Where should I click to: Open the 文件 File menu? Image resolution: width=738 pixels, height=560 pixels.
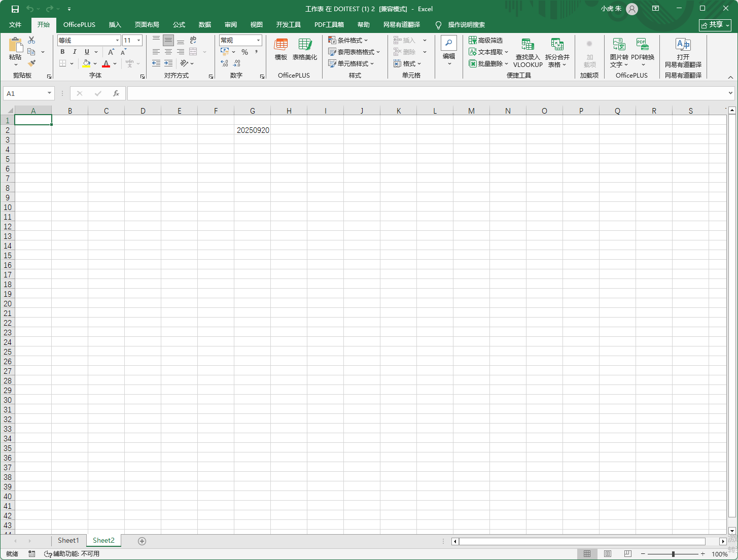tap(15, 24)
